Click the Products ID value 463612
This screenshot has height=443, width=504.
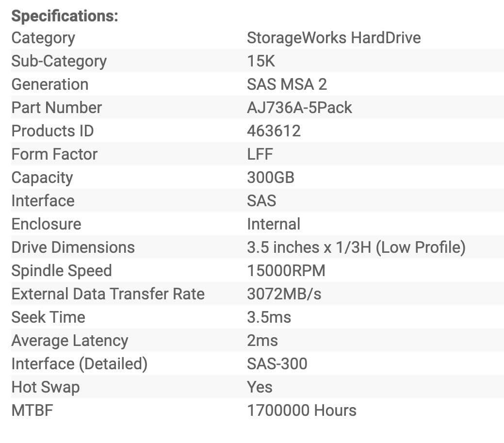click(274, 131)
